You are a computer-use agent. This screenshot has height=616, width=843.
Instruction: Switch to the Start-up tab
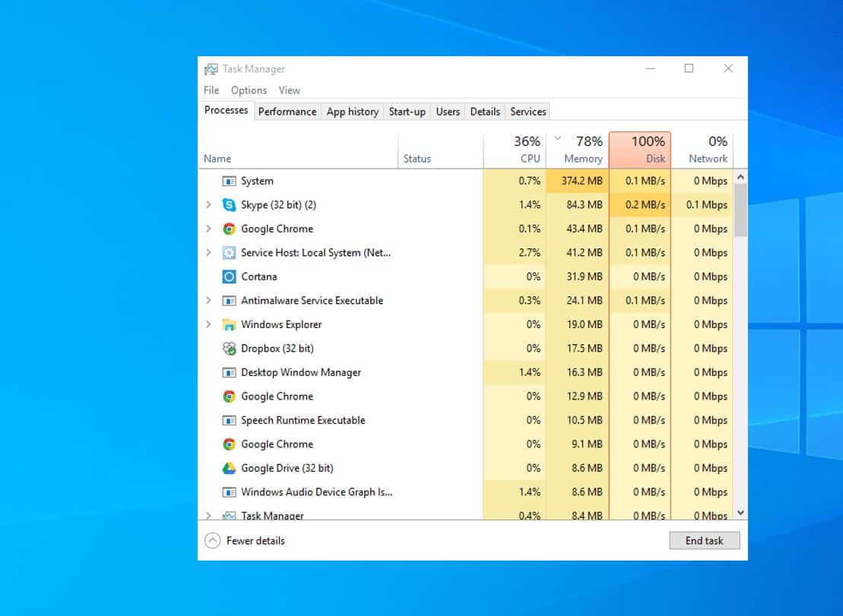pos(407,112)
